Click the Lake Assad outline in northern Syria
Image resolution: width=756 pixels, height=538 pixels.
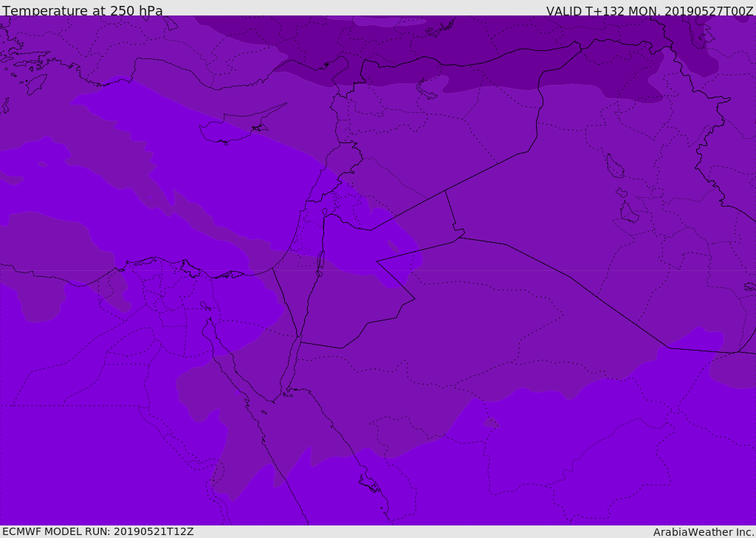click(427, 89)
